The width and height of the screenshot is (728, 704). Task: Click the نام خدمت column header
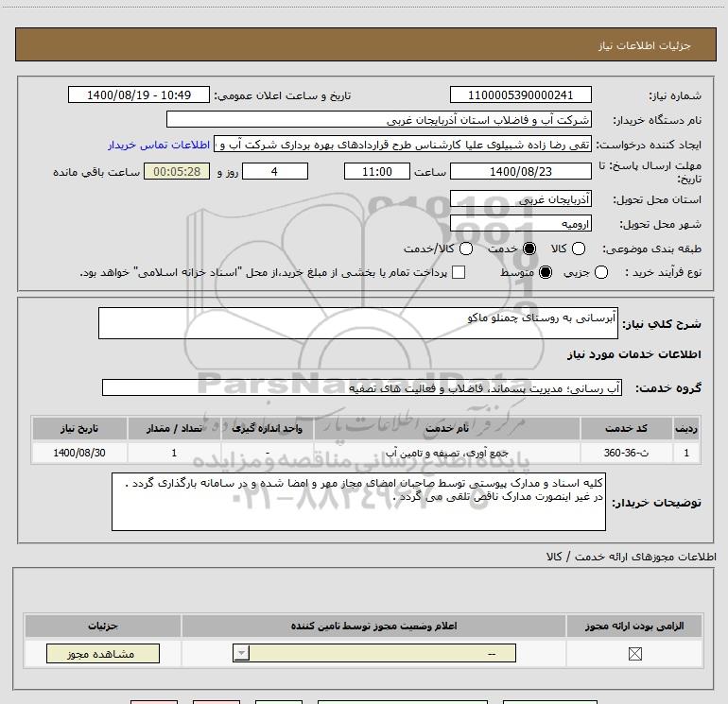click(446, 428)
